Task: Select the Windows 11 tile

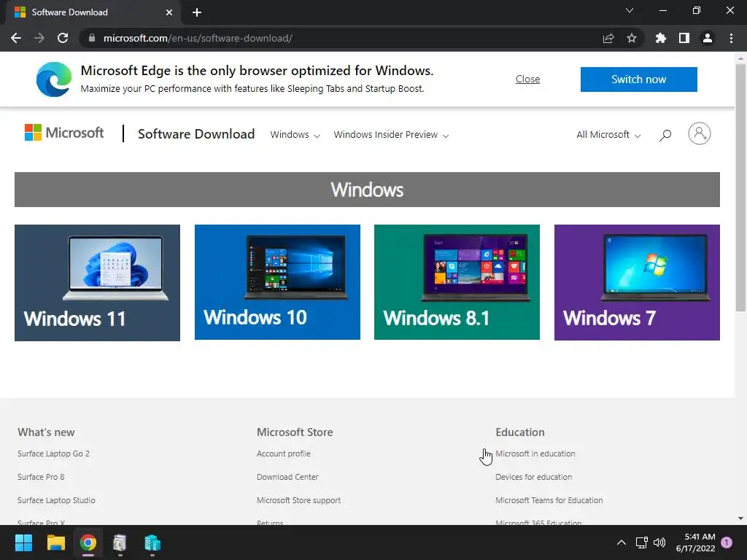Action: click(97, 282)
